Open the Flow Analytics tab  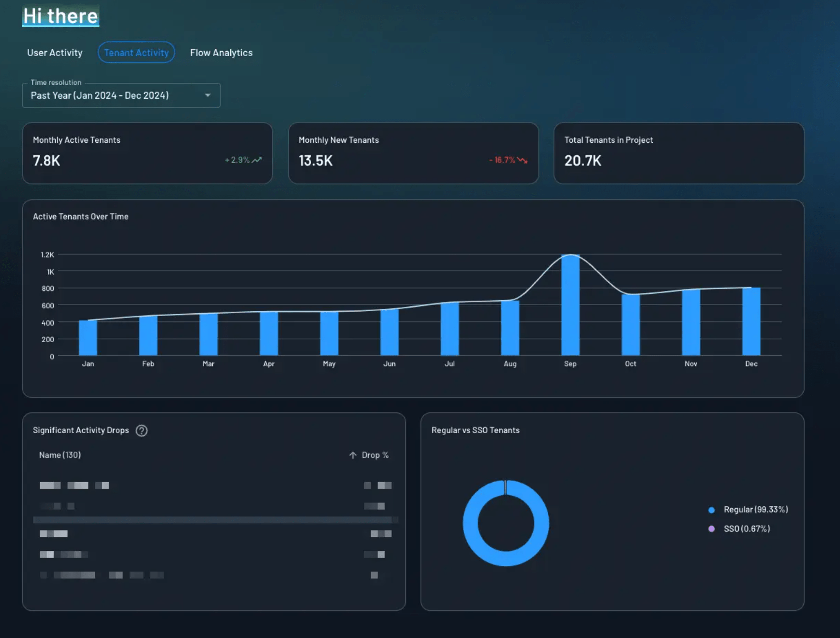pyautogui.click(x=221, y=52)
